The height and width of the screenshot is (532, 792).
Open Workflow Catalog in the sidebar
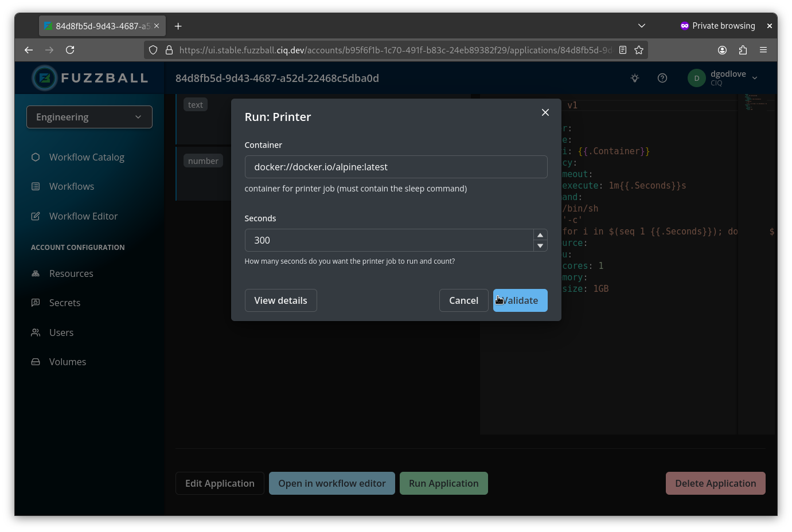click(87, 157)
